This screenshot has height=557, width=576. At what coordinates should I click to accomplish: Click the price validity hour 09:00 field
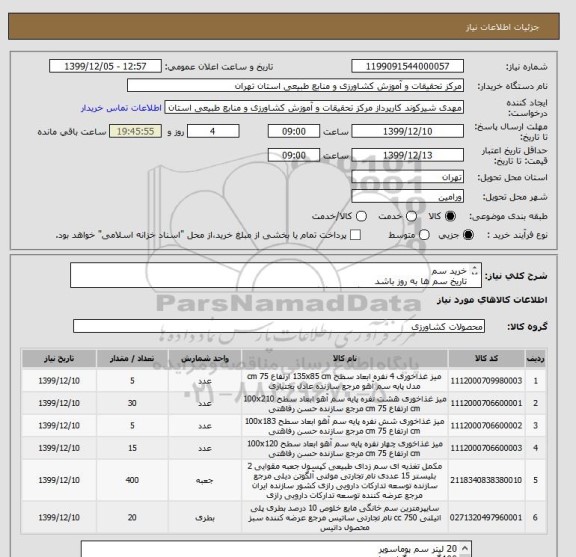tap(294, 155)
